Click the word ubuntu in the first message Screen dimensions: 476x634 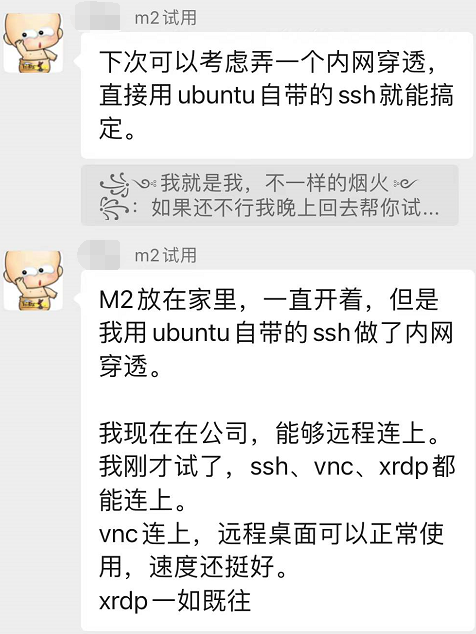click(x=216, y=96)
